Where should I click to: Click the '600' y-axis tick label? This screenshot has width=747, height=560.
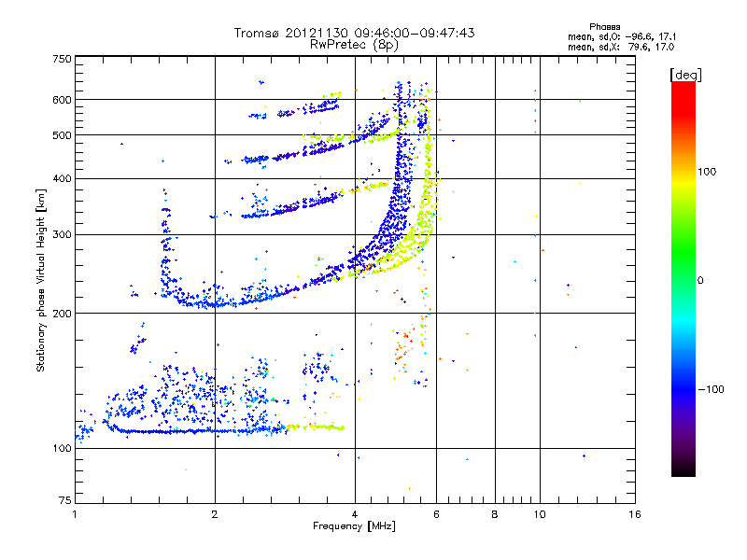point(62,100)
